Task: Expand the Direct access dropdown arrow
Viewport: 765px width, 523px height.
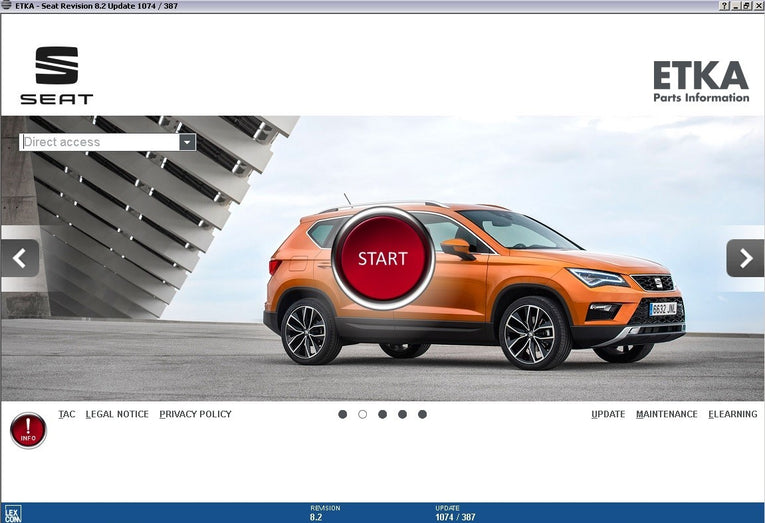Action: (187, 142)
